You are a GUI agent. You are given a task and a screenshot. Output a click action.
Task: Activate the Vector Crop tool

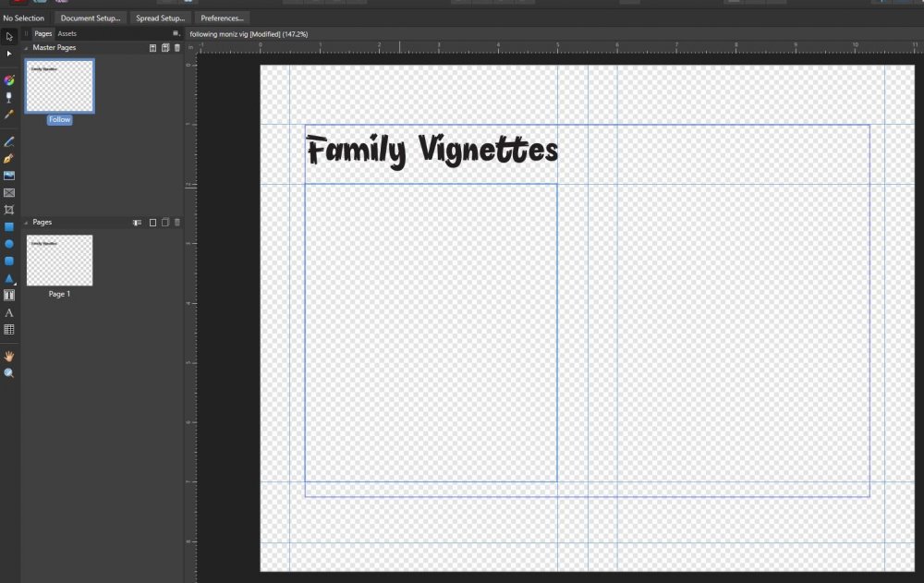[x=9, y=210]
